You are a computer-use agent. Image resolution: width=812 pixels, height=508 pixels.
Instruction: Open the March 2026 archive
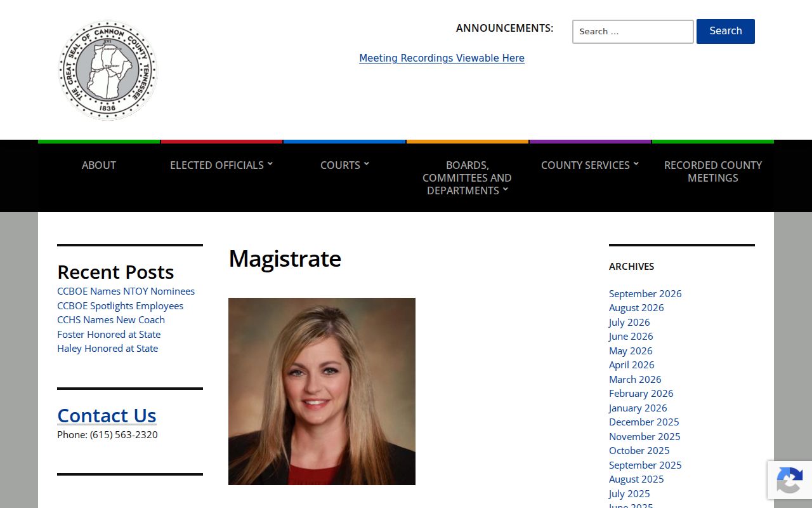635,379
